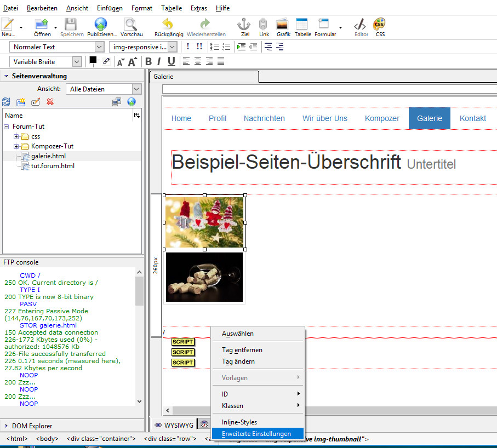Expand the css folder in tree
Viewport: 497px width, 448px height.
pos(16,136)
